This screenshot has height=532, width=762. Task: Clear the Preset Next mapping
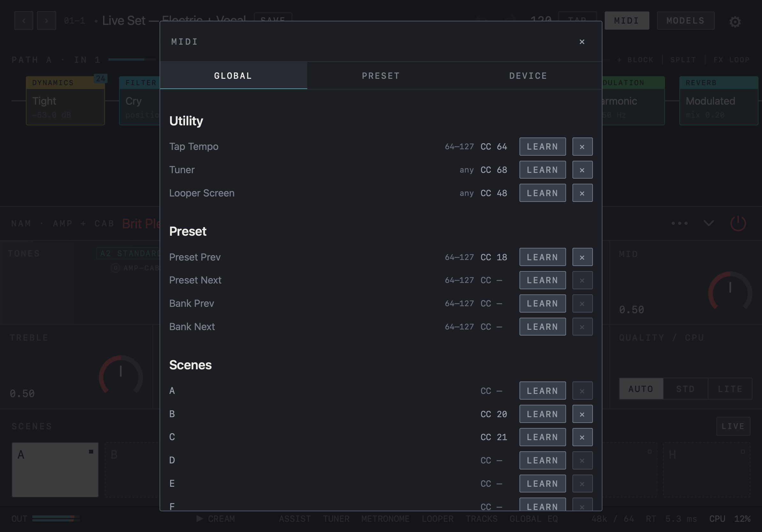(582, 280)
